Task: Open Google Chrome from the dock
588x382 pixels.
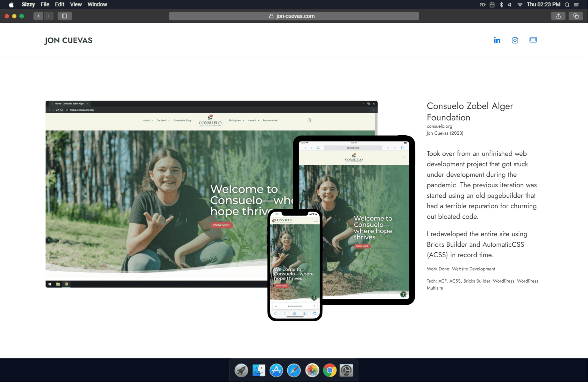Action: click(x=329, y=370)
